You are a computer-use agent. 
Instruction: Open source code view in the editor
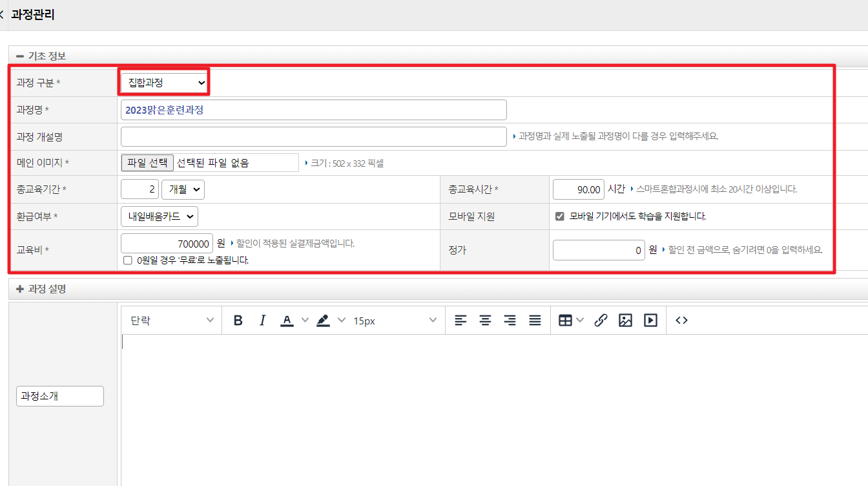coord(681,321)
